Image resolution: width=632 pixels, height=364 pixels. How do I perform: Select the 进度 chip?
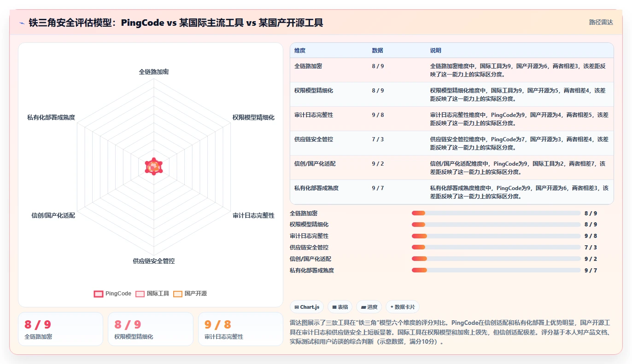pyautogui.click(x=369, y=307)
